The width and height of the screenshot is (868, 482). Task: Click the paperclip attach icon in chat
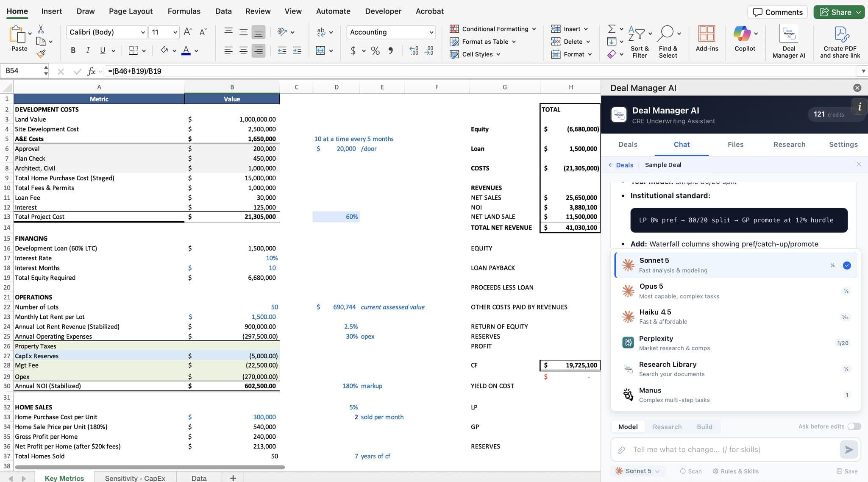point(621,450)
